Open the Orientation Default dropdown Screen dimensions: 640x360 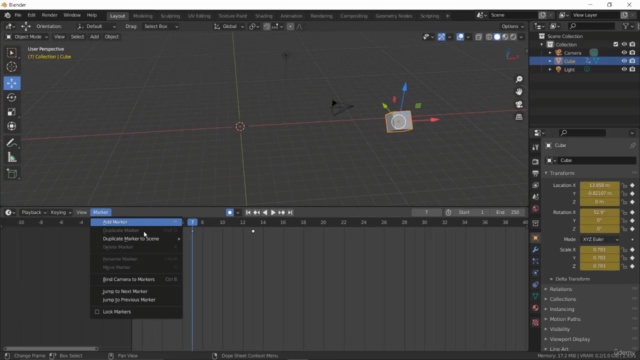[97, 26]
